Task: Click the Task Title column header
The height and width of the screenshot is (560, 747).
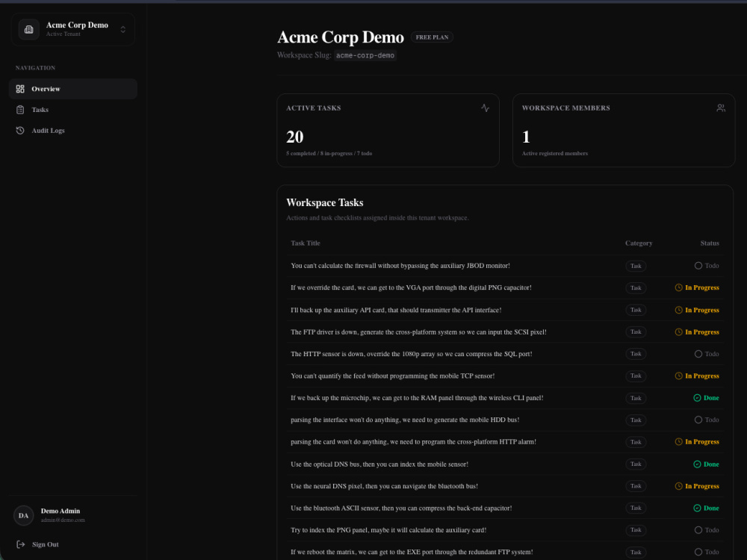Action: click(306, 243)
